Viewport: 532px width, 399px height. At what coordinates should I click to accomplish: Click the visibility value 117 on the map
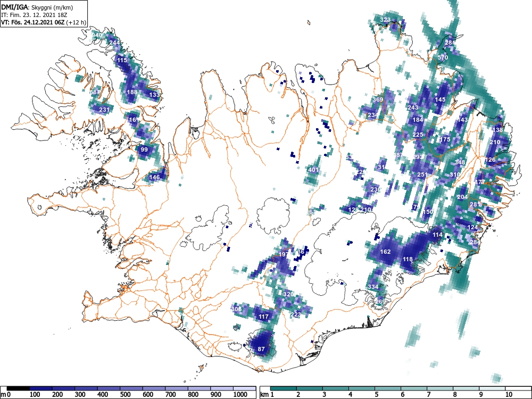coord(264,317)
